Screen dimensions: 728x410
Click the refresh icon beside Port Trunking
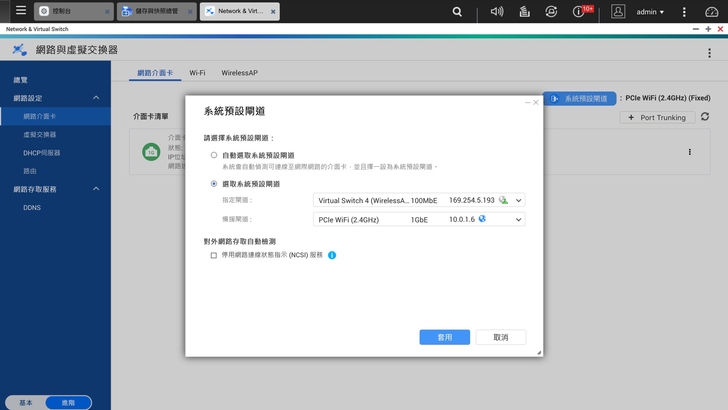705,117
